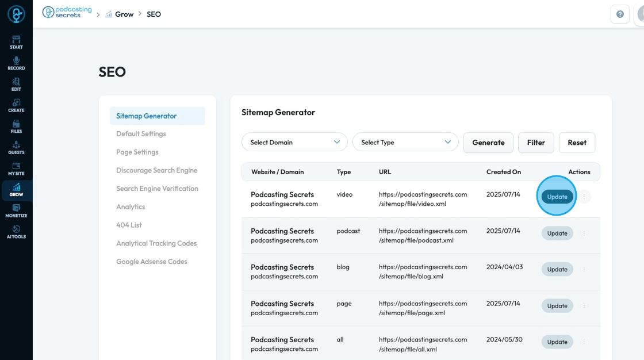Open the MY SITE section
644x360 pixels.
tap(16, 168)
